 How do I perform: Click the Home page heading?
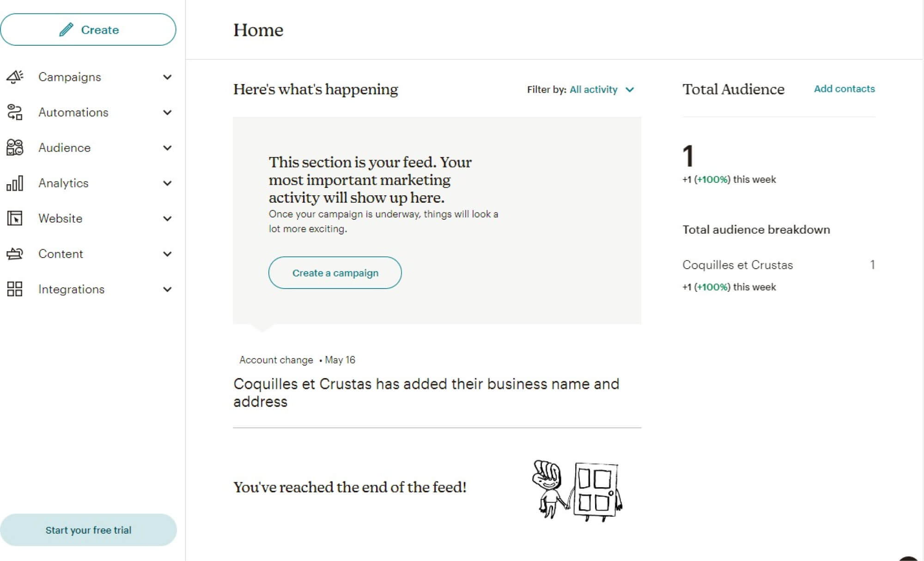tap(258, 30)
